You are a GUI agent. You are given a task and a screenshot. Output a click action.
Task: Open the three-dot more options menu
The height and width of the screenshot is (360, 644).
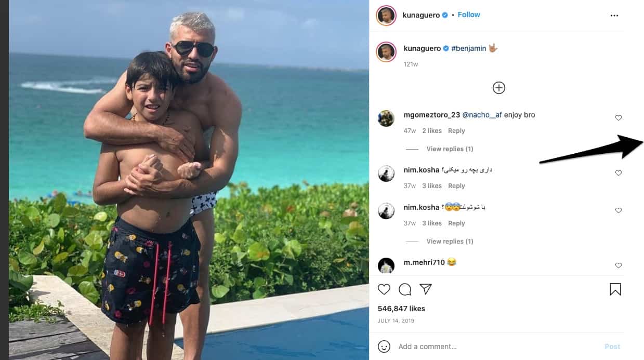pyautogui.click(x=614, y=16)
